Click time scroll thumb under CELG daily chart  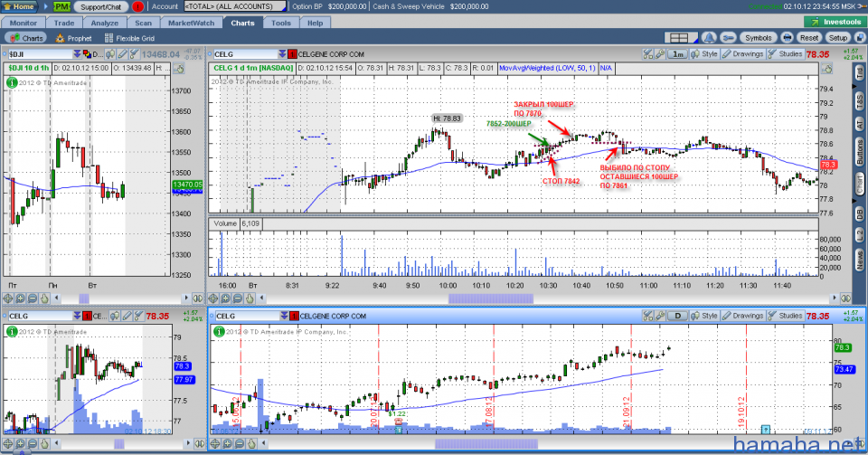[x=486, y=443]
